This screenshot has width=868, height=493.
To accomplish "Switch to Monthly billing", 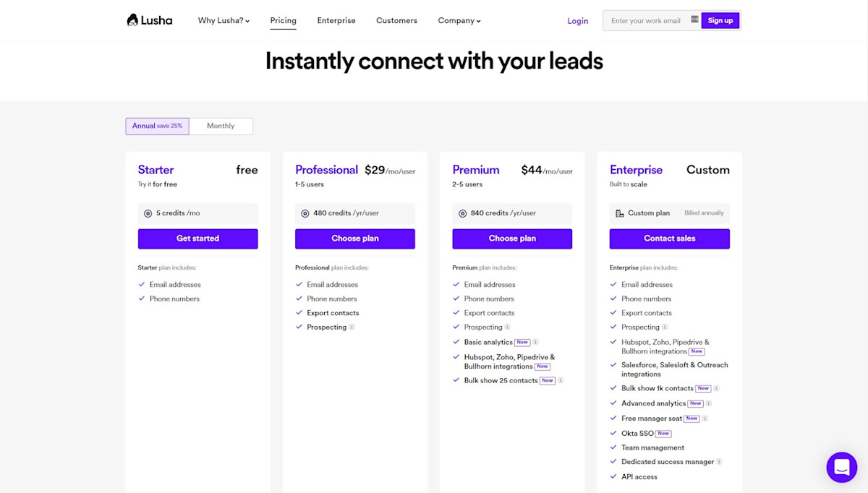I will (x=221, y=126).
